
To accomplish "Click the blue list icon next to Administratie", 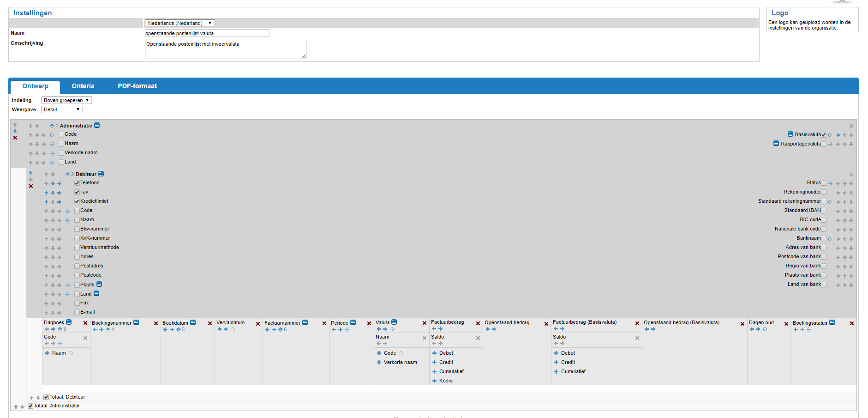I will point(97,126).
